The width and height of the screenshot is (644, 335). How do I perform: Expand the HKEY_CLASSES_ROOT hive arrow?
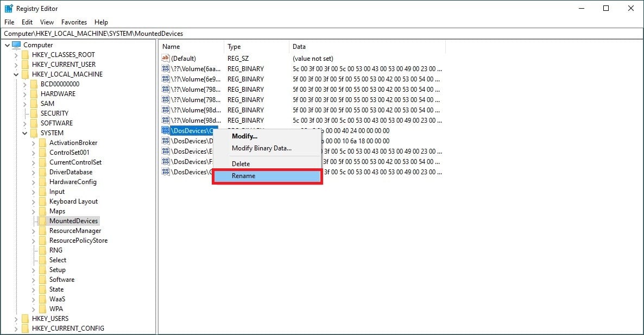[16, 55]
